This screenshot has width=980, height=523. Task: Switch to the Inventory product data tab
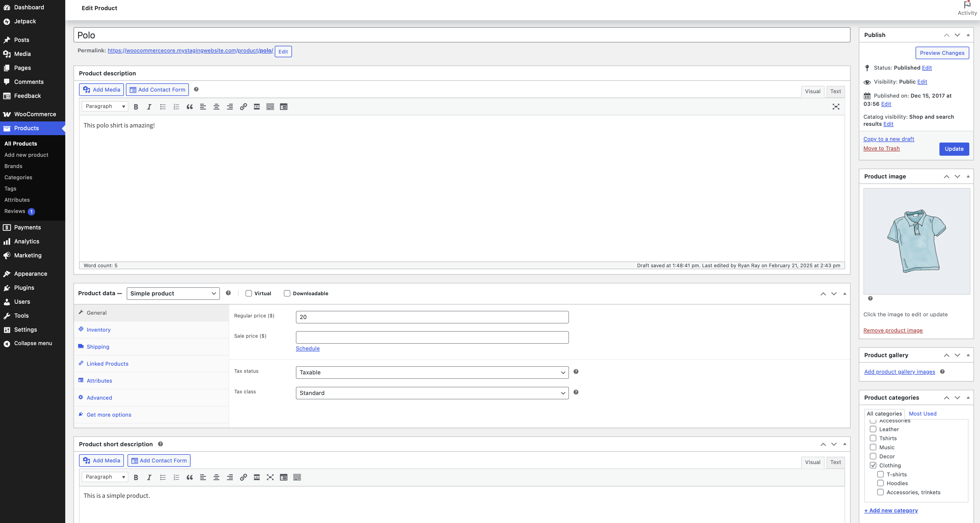[98, 330]
